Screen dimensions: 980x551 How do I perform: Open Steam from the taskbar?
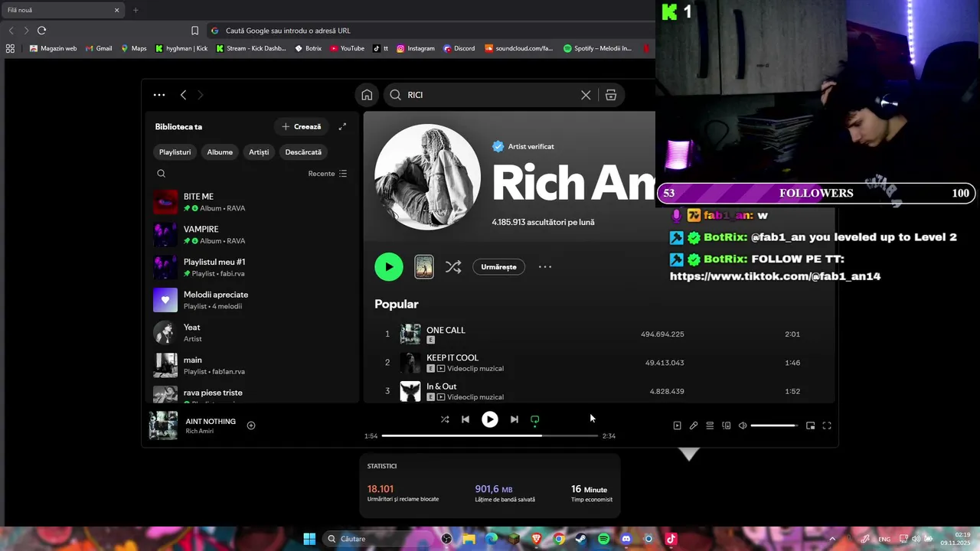(x=581, y=539)
